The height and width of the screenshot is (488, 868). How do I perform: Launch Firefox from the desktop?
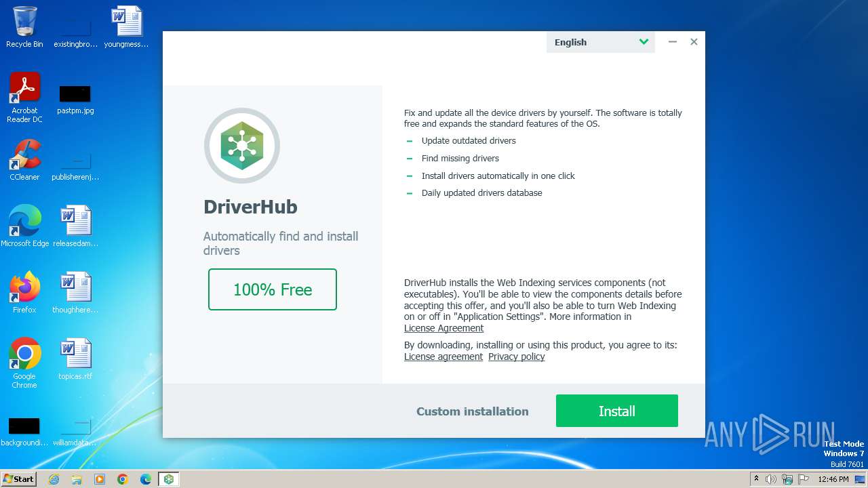[24, 293]
